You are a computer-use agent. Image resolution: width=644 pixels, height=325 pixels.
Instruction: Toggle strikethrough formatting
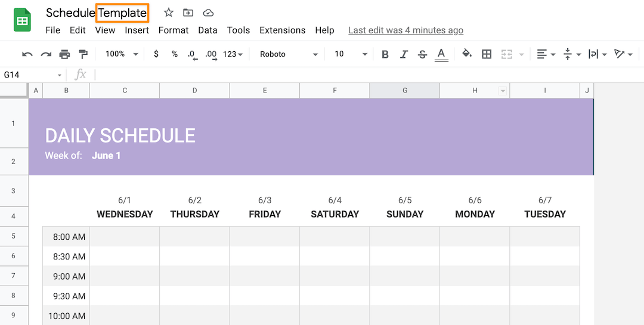[422, 54]
